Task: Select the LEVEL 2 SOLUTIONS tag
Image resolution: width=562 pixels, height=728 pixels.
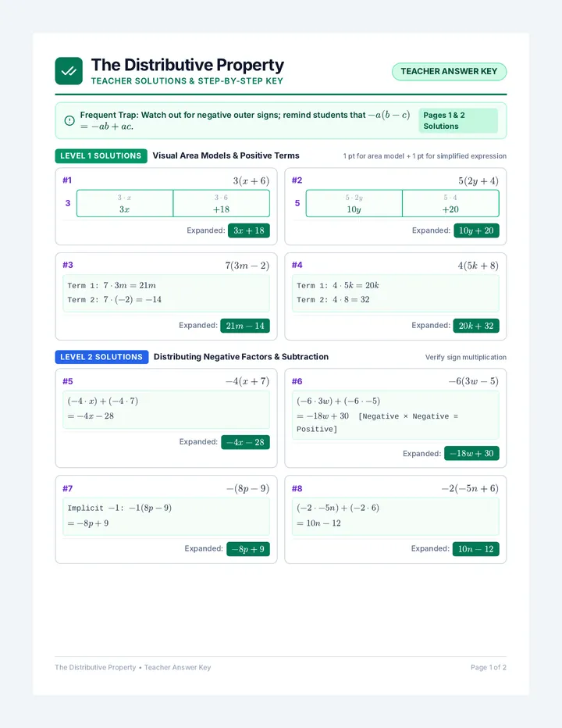Action: coord(101,357)
